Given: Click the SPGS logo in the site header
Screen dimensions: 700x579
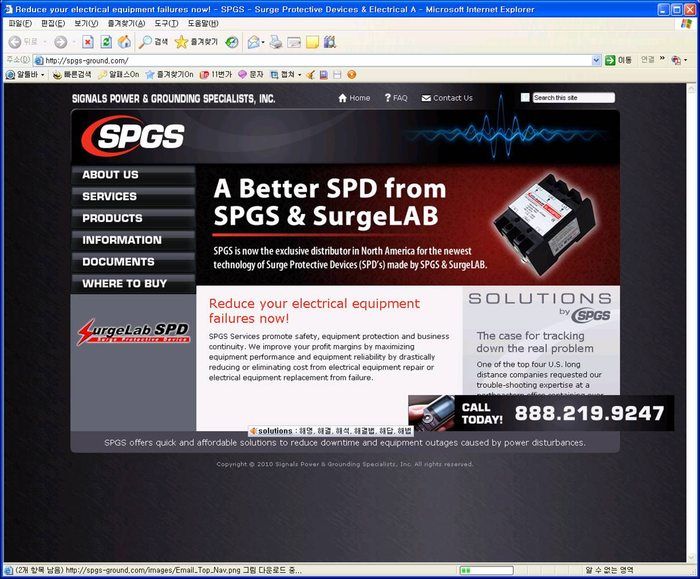Looking at the screenshot, I should 133,136.
